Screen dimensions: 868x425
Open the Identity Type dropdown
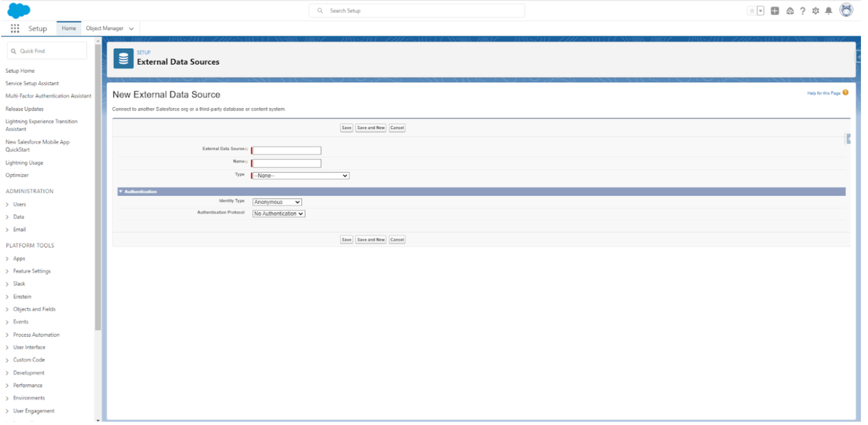(x=277, y=202)
